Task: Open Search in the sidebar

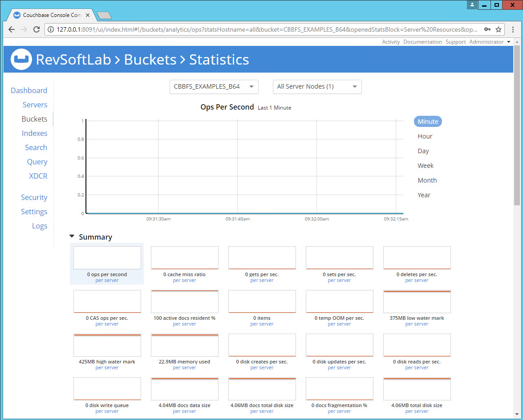Action: pyautogui.click(x=36, y=147)
